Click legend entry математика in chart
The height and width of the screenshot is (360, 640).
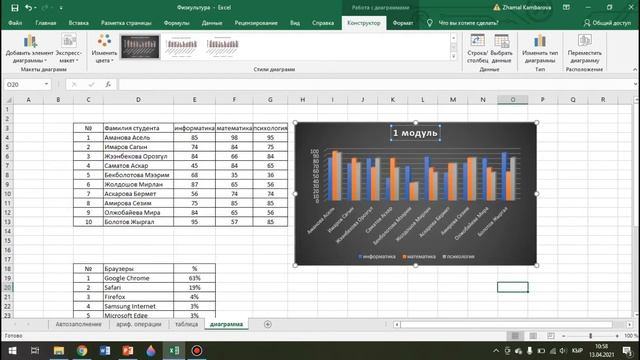click(x=419, y=257)
